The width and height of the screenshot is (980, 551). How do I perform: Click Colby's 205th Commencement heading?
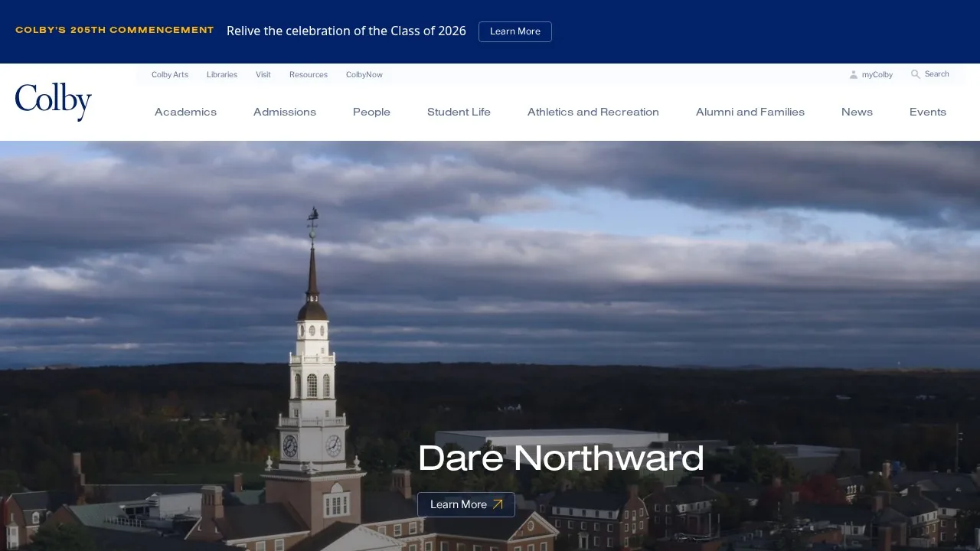pyautogui.click(x=115, y=30)
